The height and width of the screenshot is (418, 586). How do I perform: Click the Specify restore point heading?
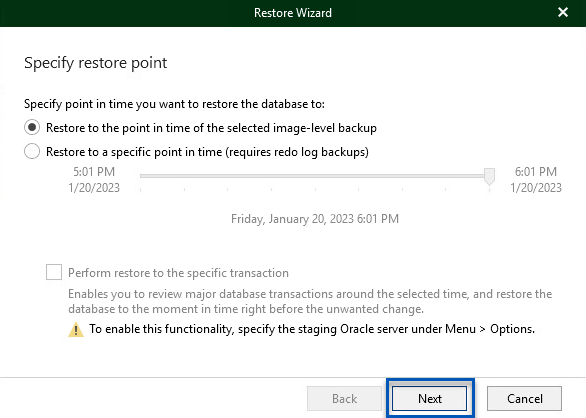(96, 63)
